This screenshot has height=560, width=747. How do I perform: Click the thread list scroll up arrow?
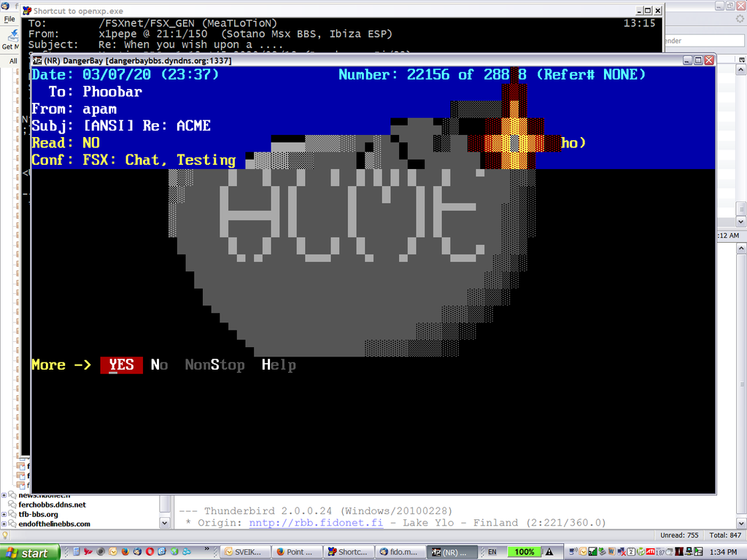point(741,70)
